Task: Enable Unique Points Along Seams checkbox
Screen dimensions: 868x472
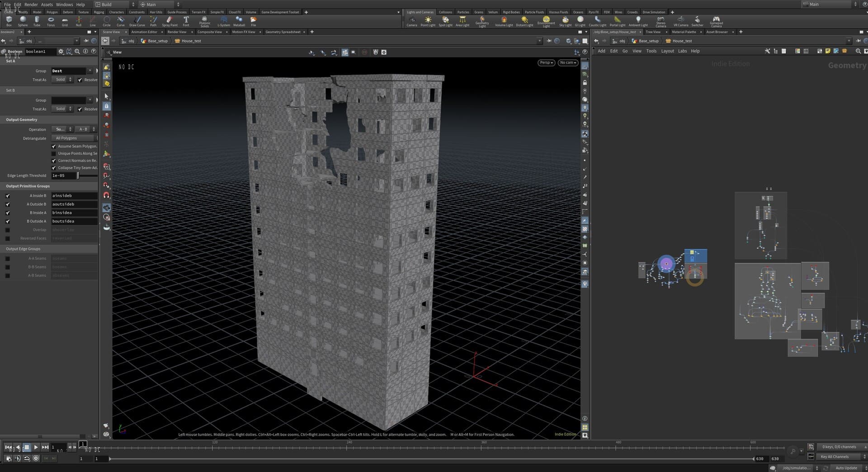Action: [54, 154]
